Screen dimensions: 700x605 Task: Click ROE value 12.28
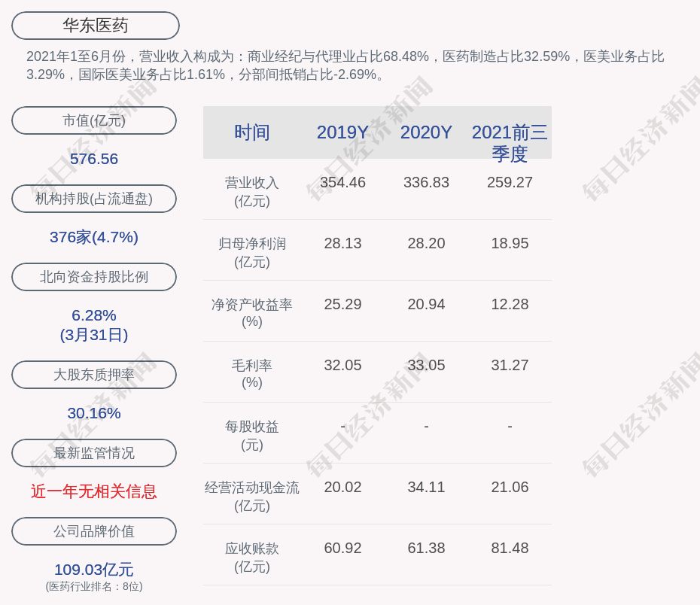pyautogui.click(x=510, y=304)
